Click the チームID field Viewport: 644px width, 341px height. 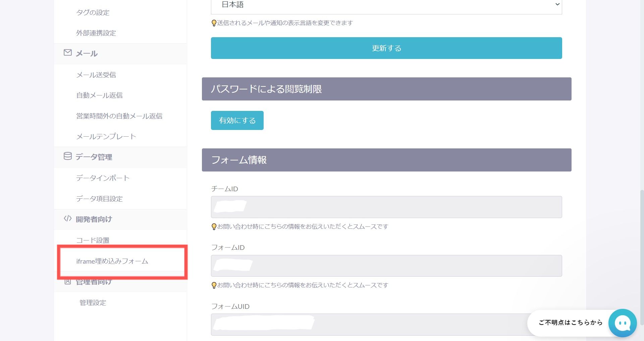click(x=386, y=207)
